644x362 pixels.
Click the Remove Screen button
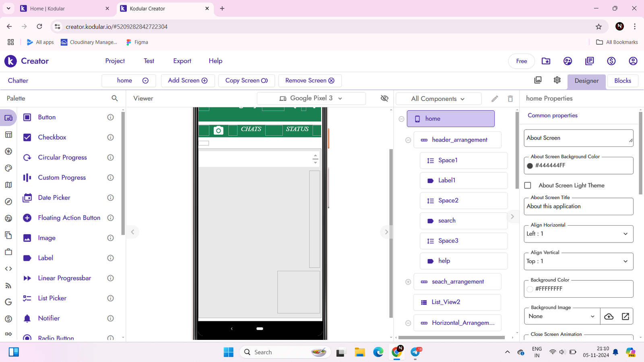310,80
